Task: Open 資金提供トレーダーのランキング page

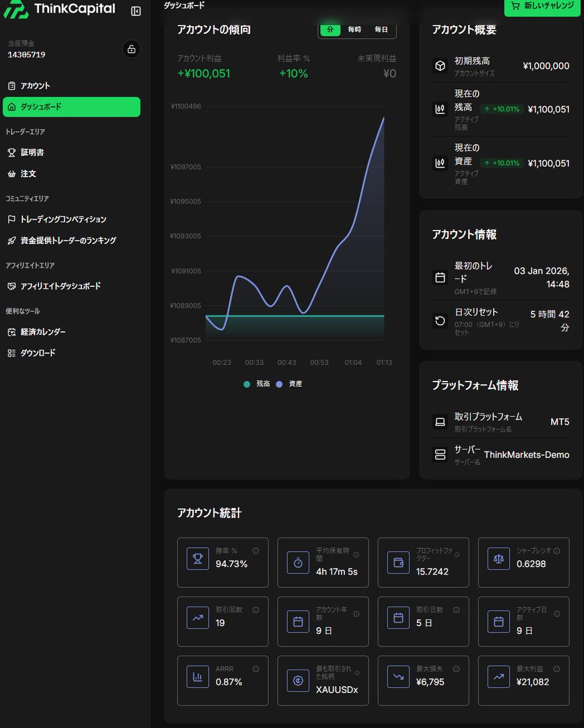Action: (x=72, y=240)
